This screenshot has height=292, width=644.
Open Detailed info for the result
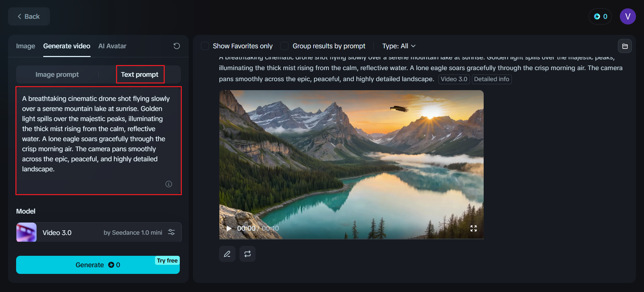click(x=491, y=79)
